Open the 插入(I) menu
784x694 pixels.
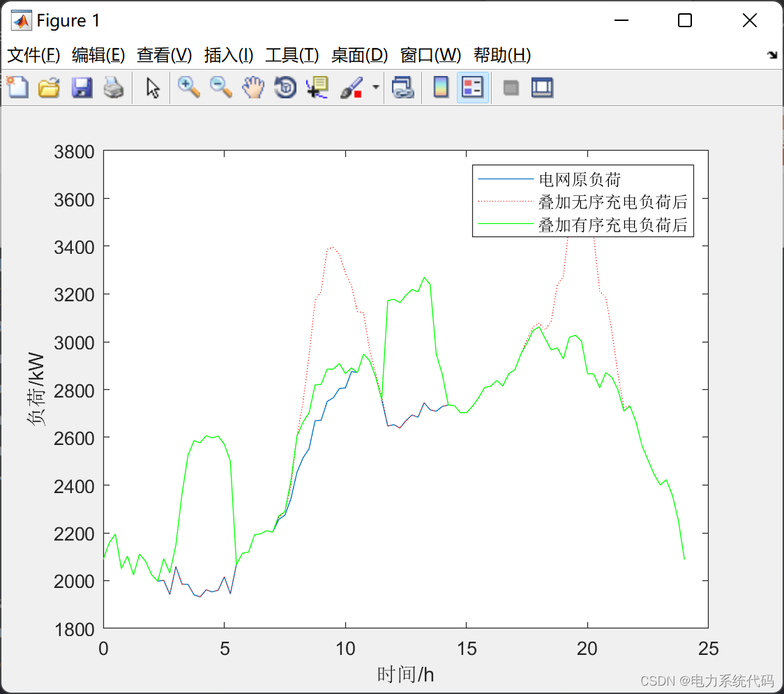pos(229,54)
